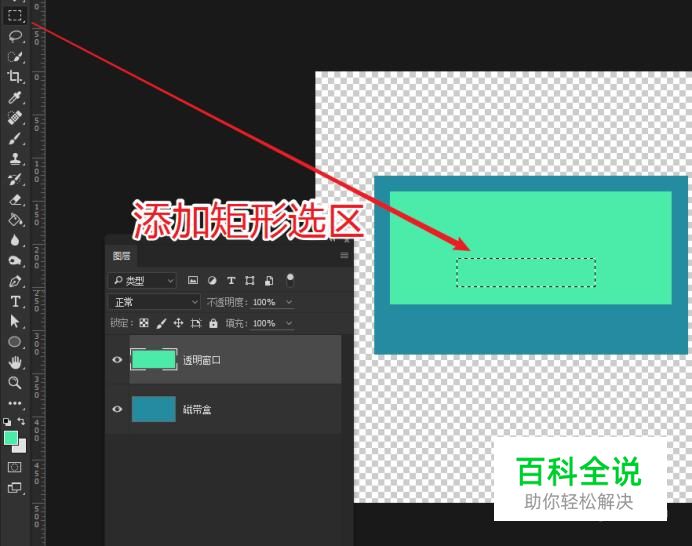Open the 正常 blend mode dropdown
Screen dimensions: 692x546
click(154, 302)
